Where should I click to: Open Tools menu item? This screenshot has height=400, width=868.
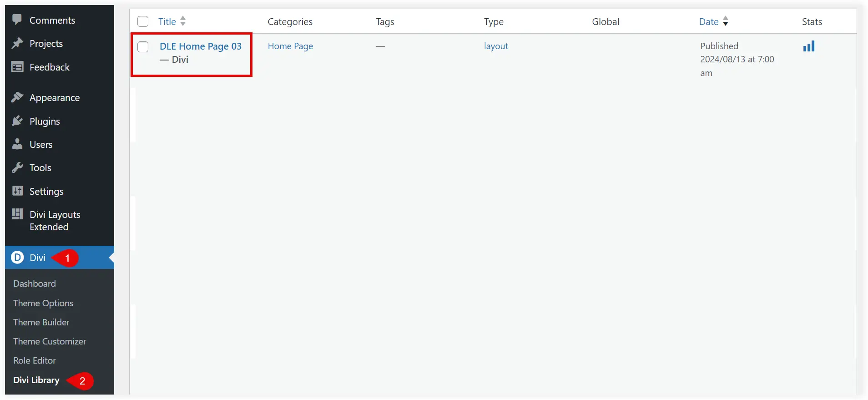pos(40,167)
